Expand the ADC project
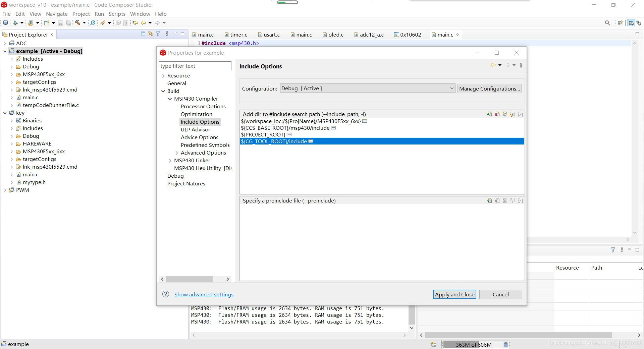644x349 pixels. 5,44
